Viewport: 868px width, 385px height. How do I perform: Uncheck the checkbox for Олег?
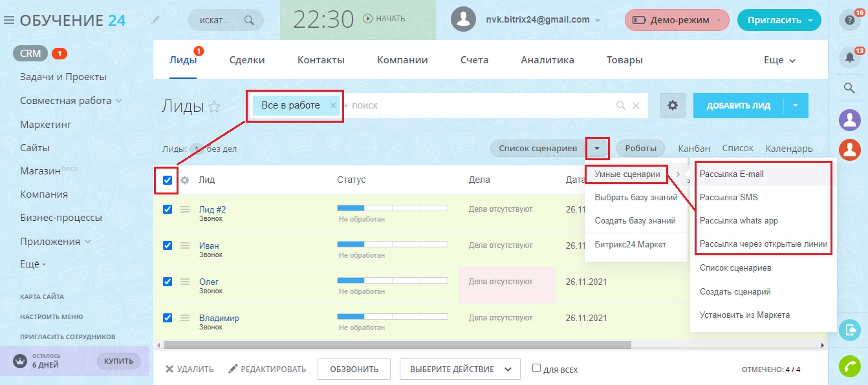(x=168, y=282)
